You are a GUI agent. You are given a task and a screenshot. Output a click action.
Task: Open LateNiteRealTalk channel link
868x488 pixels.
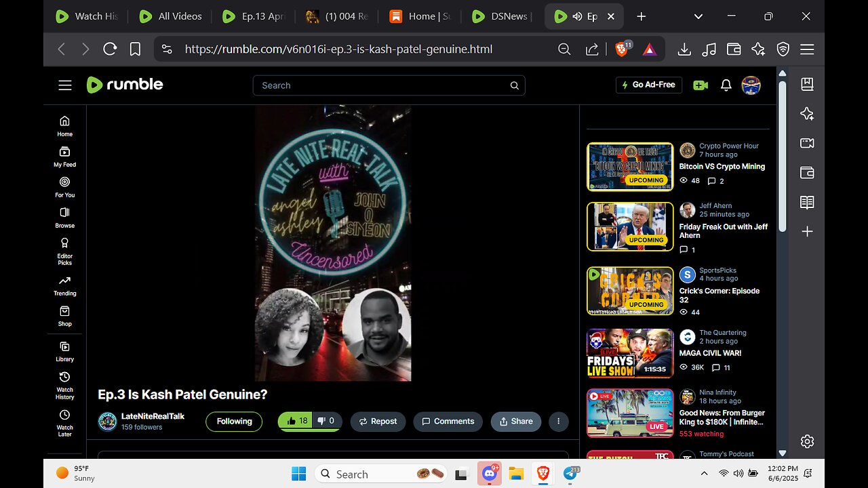point(153,416)
